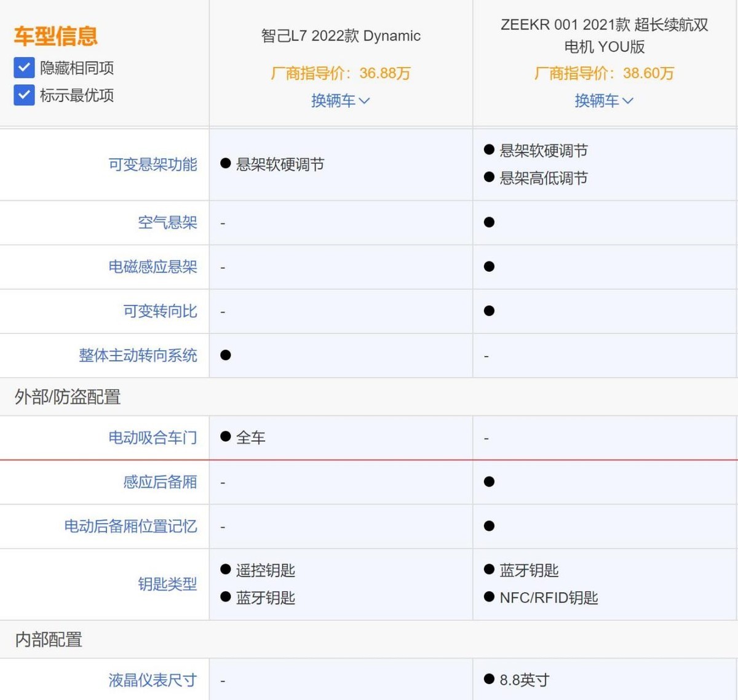The height and width of the screenshot is (700, 738).
Task: Click the 智己L7 2022款 Dynamic title
Action: pos(341,36)
